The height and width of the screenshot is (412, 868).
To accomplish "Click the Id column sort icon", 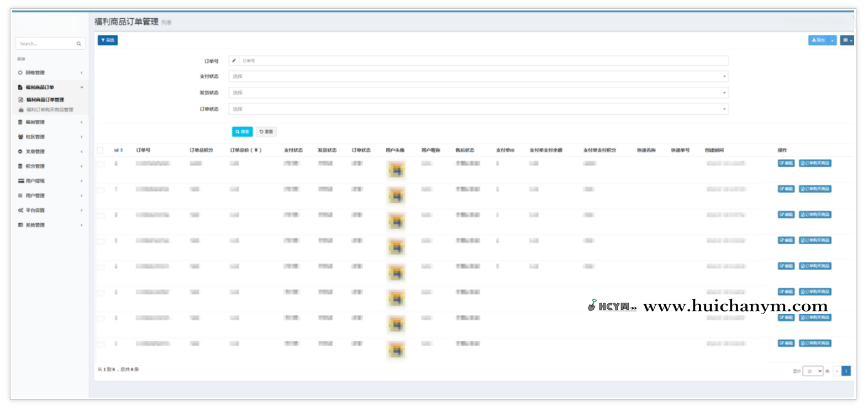I will click(x=122, y=150).
